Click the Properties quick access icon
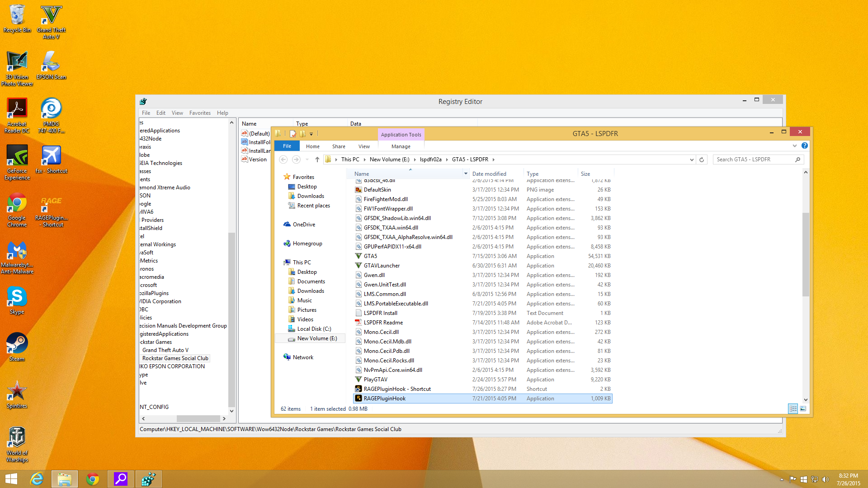The width and height of the screenshot is (868, 488). click(x=293, y=134)
